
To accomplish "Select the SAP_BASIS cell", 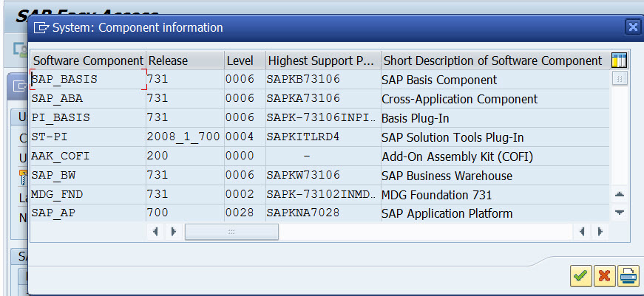I will pyautogui.click(x=88, y=79).
